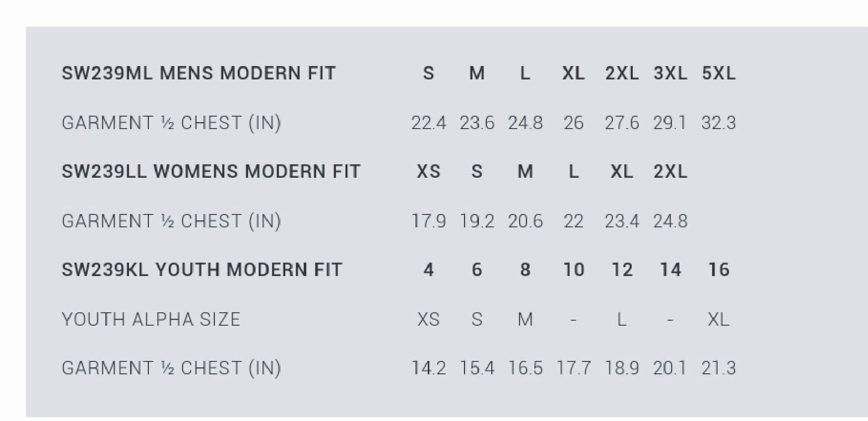868x421 pixels.
Task: Click the 17.9 womens chest value
Action: 428,221
